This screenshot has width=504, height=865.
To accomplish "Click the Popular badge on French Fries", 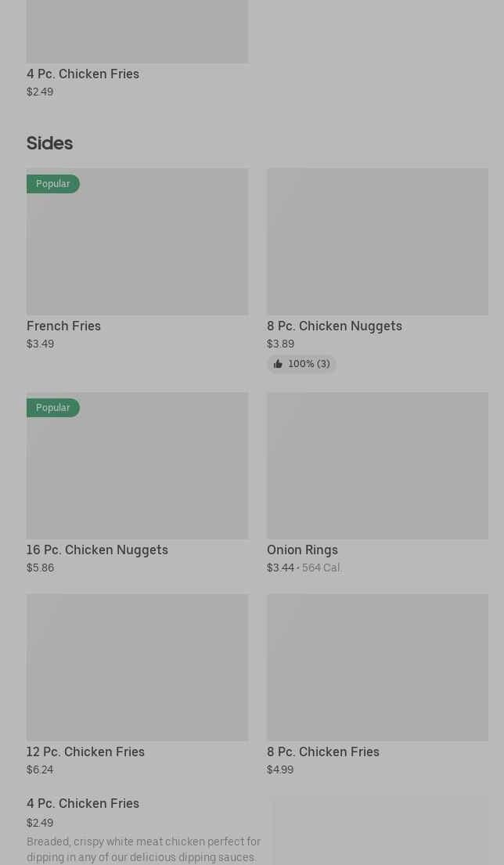I will click(x=53, y=184).
